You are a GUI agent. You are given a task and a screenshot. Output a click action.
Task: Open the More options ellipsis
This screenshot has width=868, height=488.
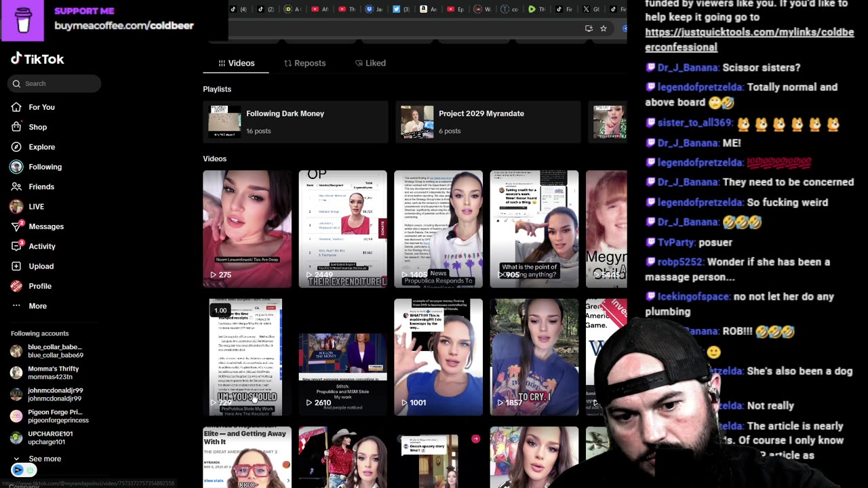[16, 306]
